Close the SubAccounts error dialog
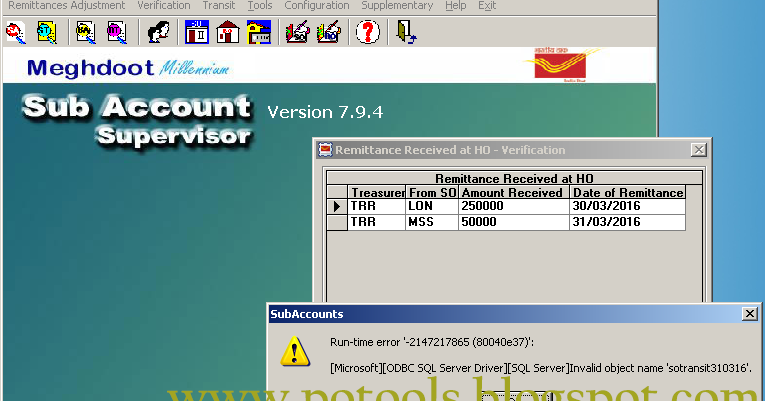 (749, 314)
